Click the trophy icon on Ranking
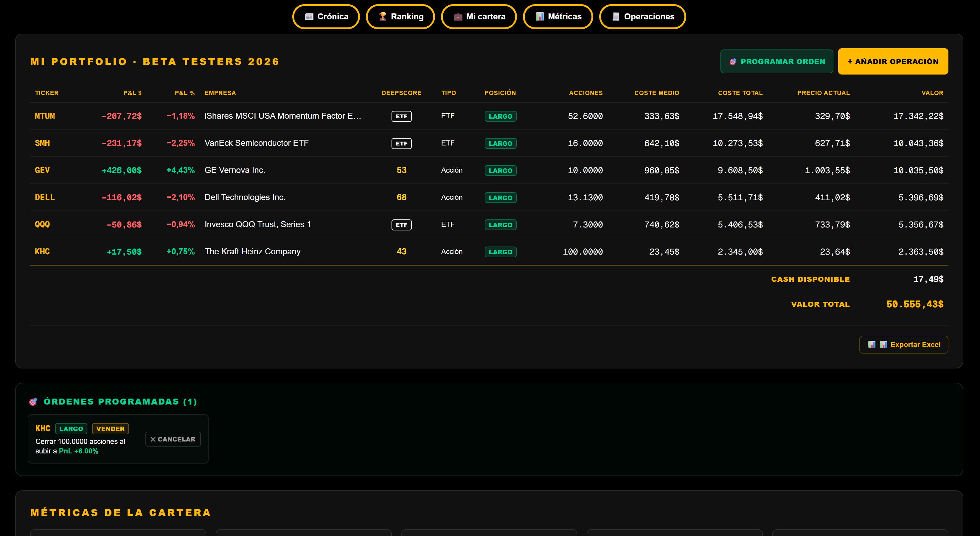The width and height of the screenshot is (980, 536). pyautogui.click(x=382, y=16)
